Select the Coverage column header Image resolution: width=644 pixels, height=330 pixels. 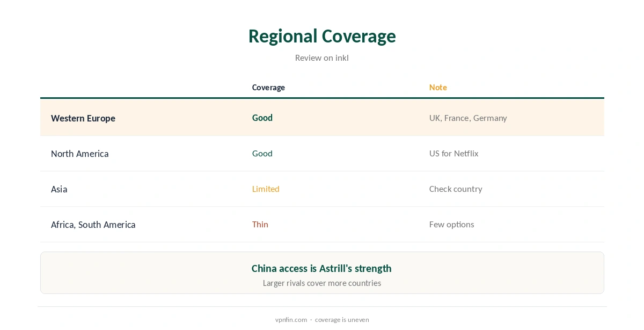[x=268, y=88]
